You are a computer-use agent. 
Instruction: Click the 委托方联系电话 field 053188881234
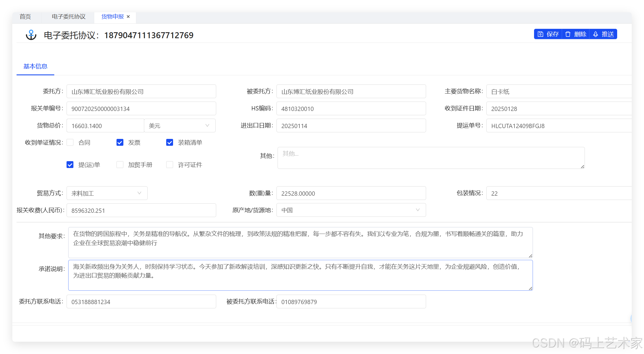pos(141,302)
